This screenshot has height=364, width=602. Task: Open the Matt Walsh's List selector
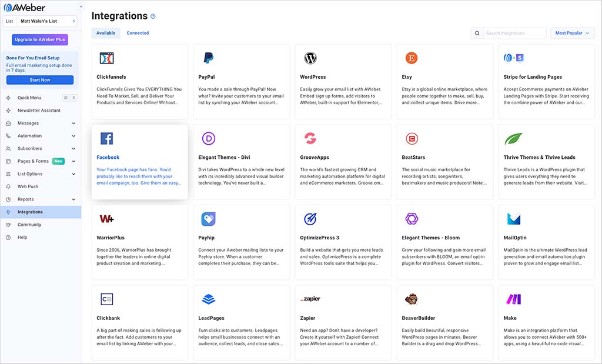click(x=40, y=21)
